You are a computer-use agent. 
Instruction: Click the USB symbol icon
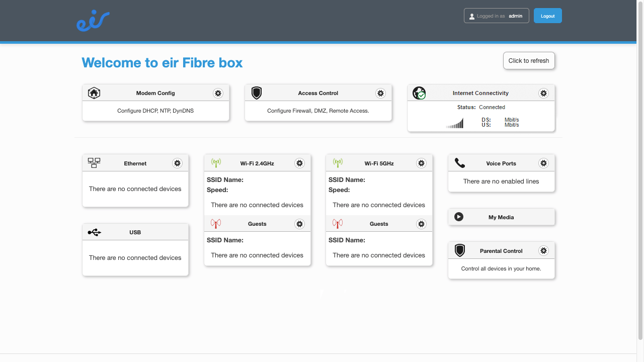94,232
